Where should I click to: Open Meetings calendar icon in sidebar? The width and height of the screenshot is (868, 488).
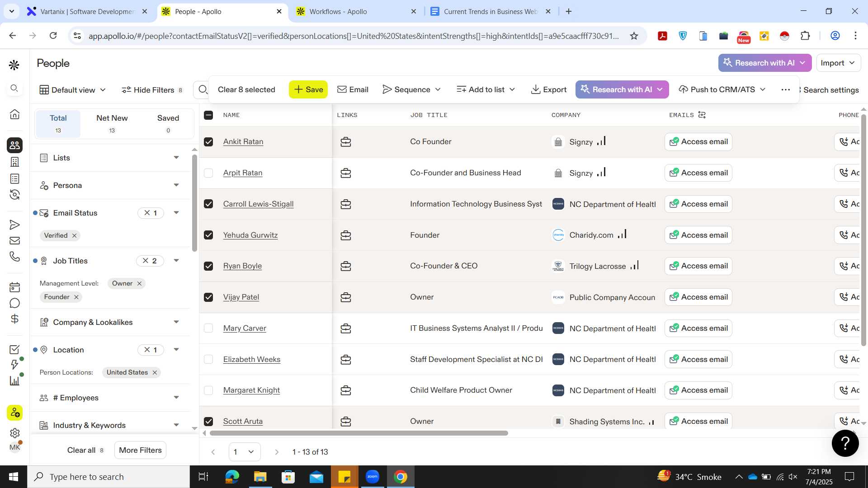coord(14,287)
